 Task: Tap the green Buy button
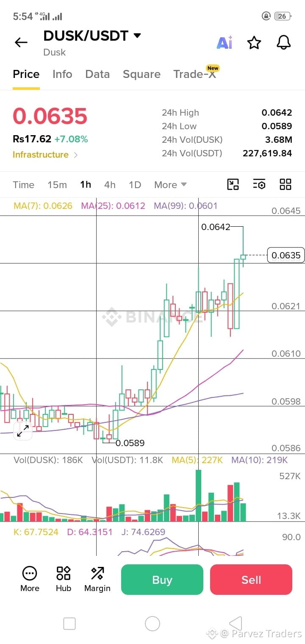(x=162, y=580)
